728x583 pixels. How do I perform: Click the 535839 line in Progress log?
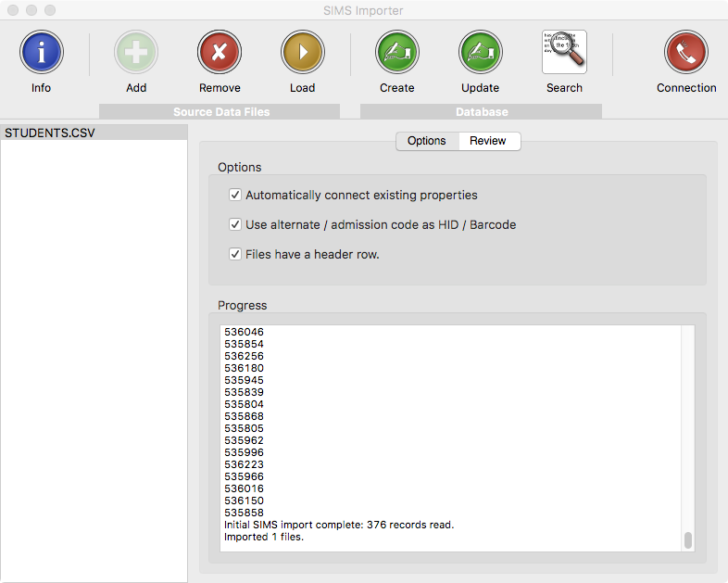point(244,392)
